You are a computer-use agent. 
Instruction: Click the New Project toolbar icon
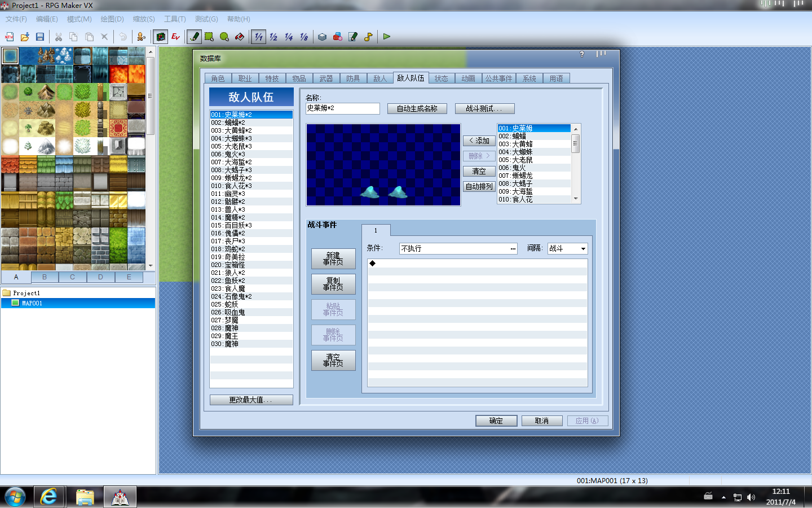pos(10,37)
